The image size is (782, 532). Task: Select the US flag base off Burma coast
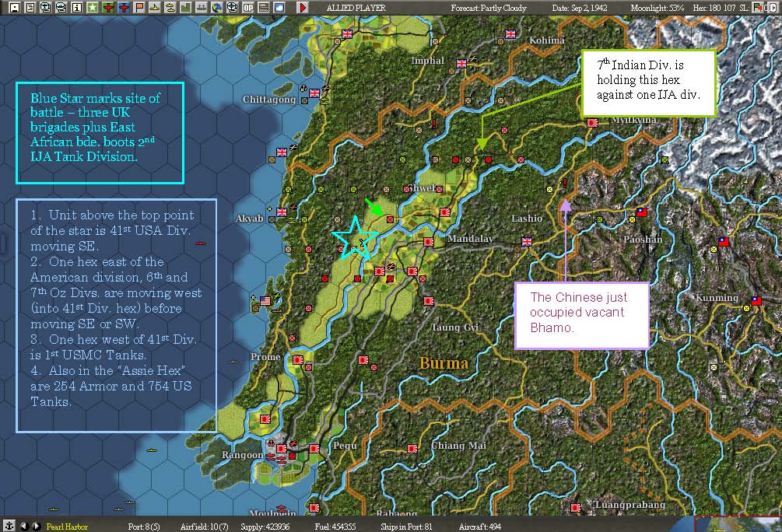[265, 301]
